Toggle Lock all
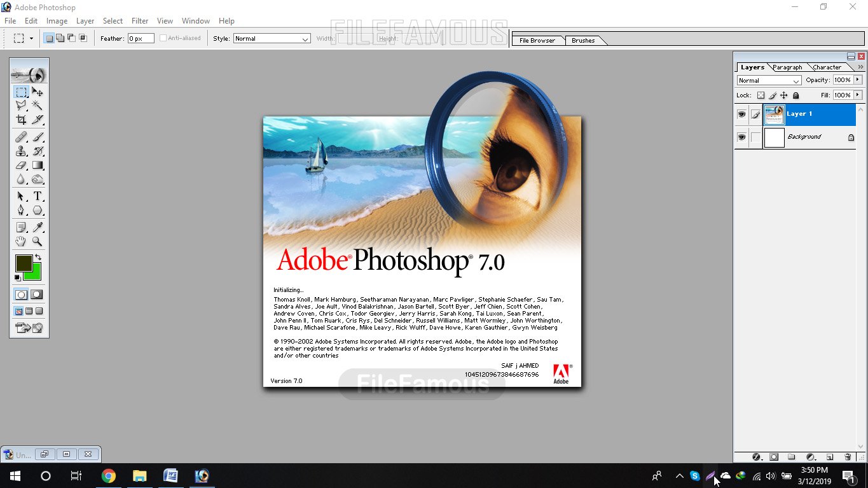868x488 pixels. point(796,95)
